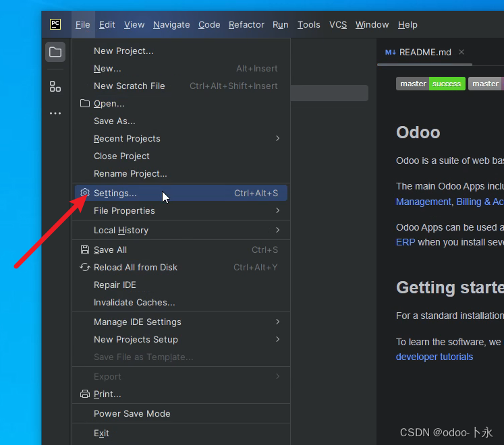The image size is (504, 445).
Task: Expand File Properties submenu arrow
Action: [x=277, y=210]
